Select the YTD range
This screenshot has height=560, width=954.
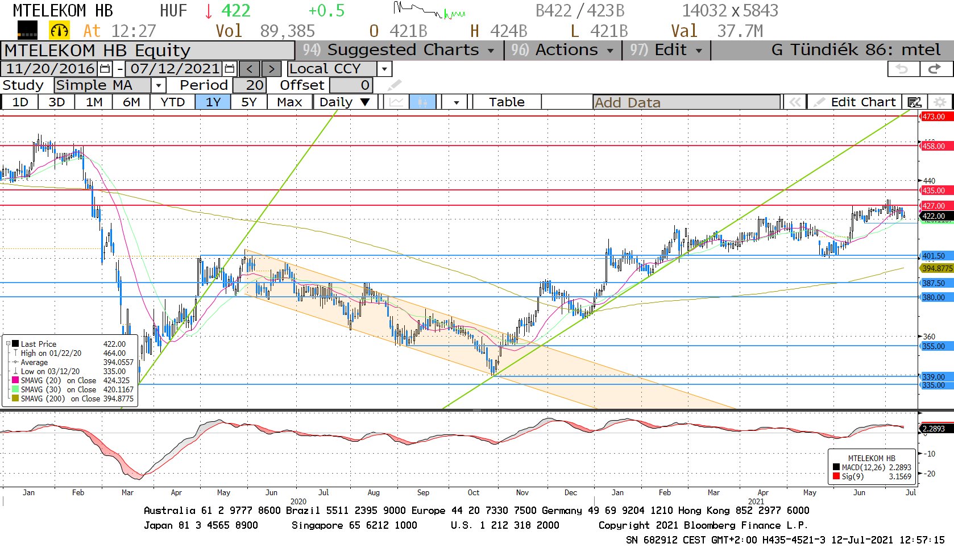[173, 102]
